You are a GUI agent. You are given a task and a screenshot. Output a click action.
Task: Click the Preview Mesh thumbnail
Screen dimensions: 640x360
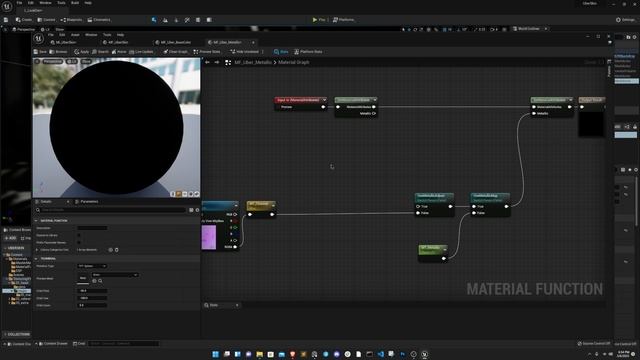(x=83, y=278)
